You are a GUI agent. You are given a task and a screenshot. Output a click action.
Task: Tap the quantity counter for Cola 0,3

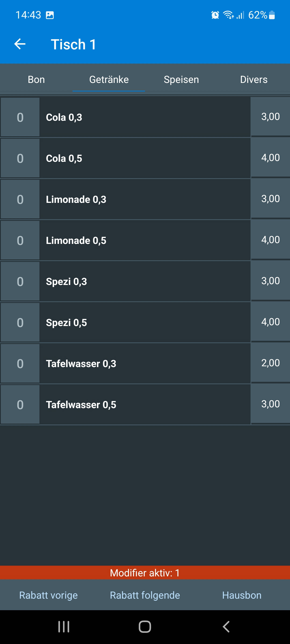(x=20, y=117)
